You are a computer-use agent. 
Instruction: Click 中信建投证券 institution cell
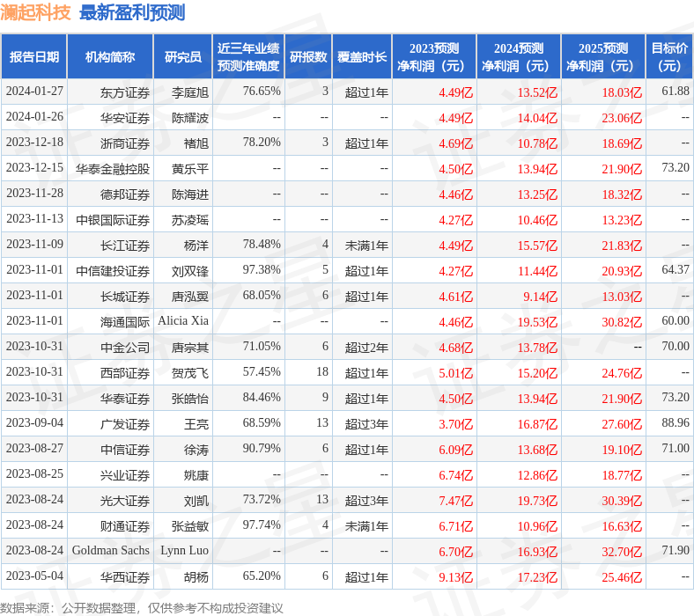pyautogui.click(x=113, y=271)
